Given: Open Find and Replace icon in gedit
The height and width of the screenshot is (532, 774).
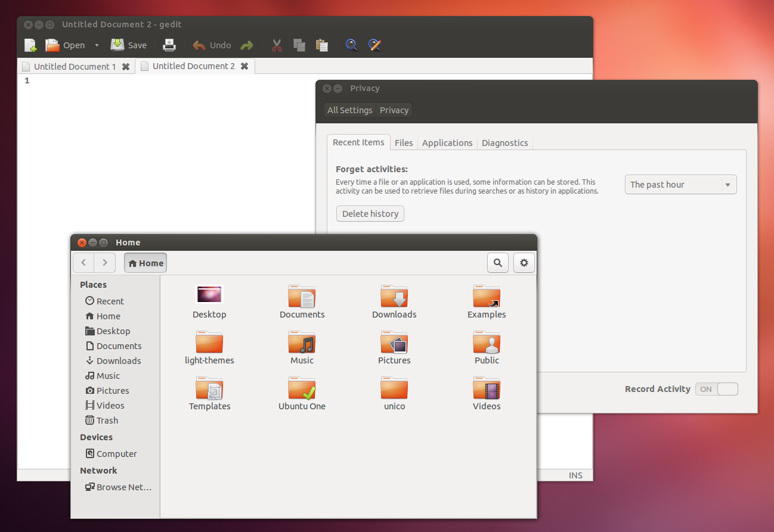Looking at the screenshot, I should point(374,45).
